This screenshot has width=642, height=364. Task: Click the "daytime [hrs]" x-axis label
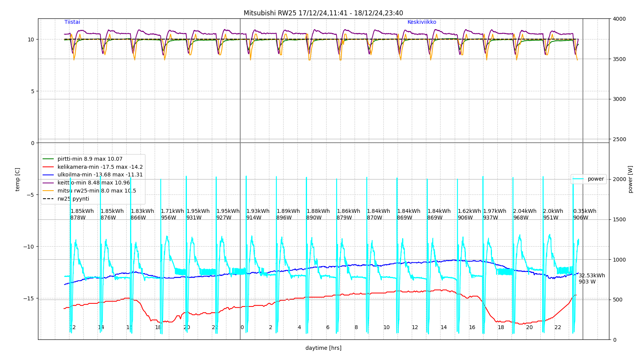323,348
